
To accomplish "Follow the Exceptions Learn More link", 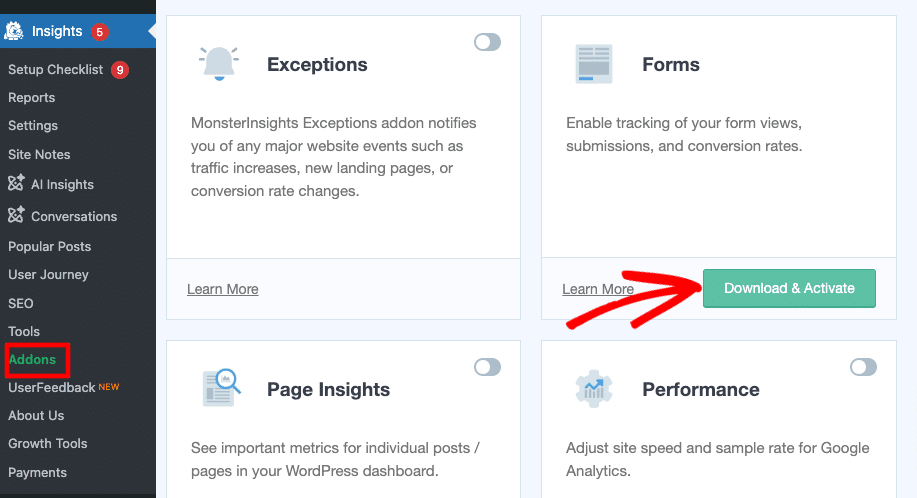I will [x=222, y=289].
